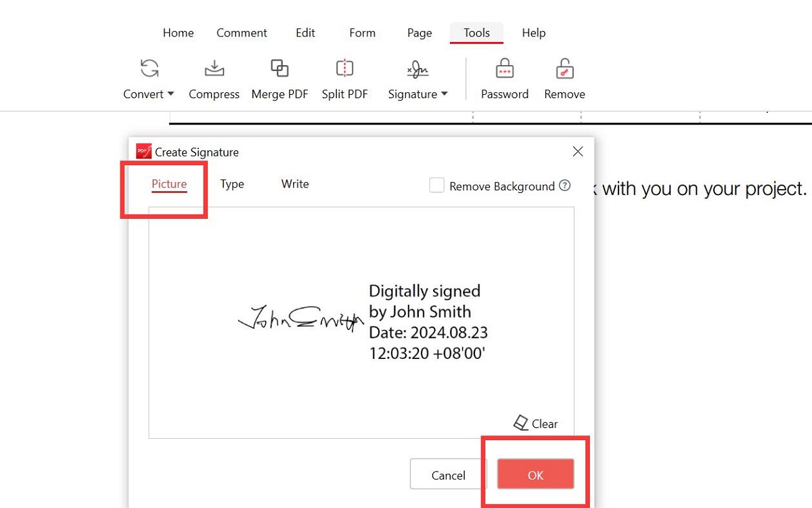The height and width of the screenshot is (508, 812).
Task: Confirm signature with OK button
Action: tap(535, 474)
